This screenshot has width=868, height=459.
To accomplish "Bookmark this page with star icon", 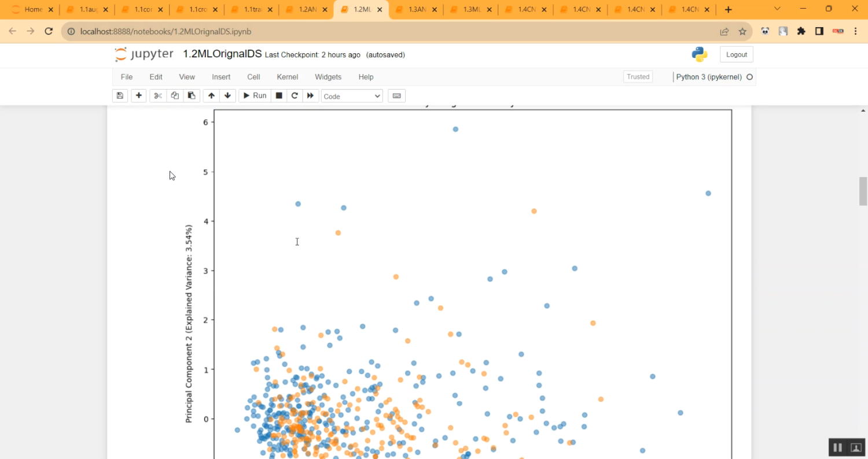I will tap(742, 32).
